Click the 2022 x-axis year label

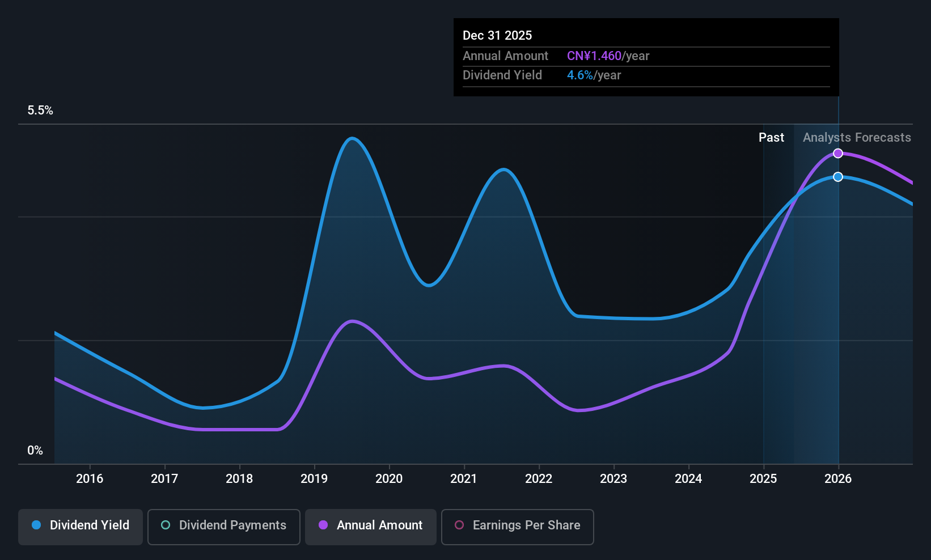coord(539,478)
